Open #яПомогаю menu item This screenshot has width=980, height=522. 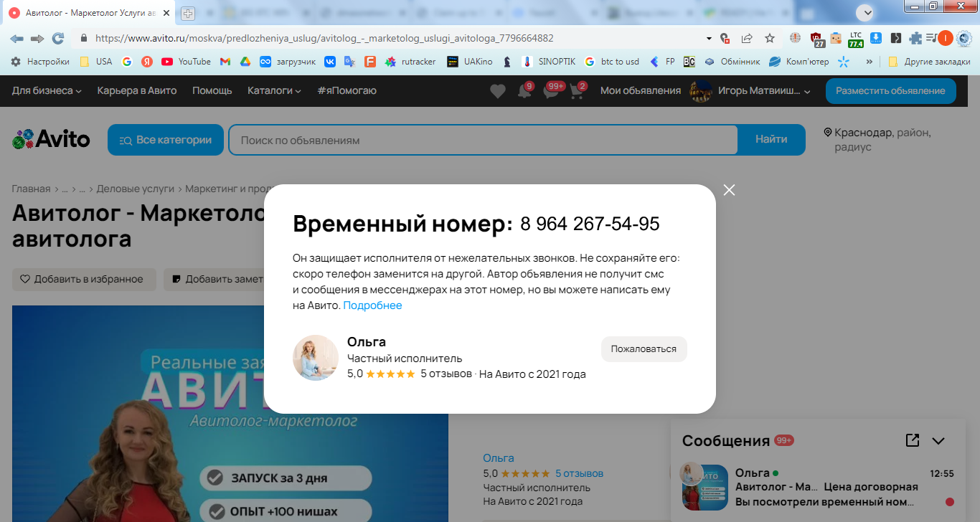[x=347, y=90]
